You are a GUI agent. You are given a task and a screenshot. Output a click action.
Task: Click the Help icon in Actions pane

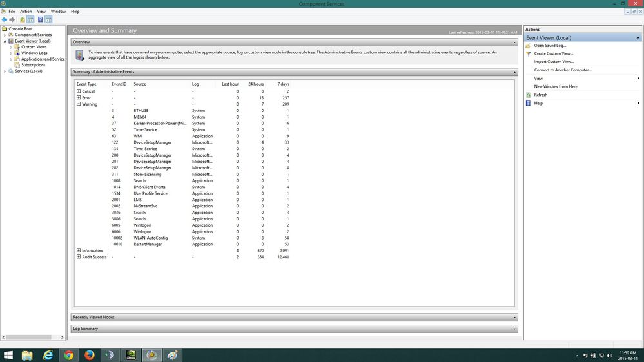click(528, 104)
